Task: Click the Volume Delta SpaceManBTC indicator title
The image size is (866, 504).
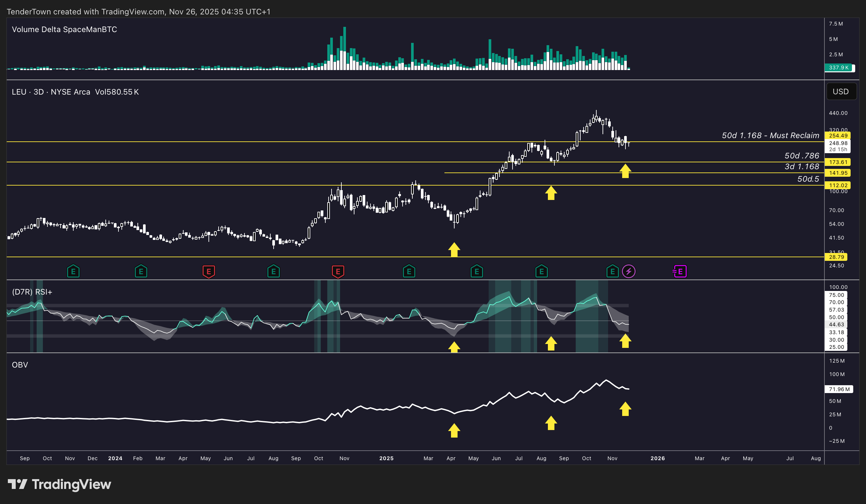Action: 64,29
